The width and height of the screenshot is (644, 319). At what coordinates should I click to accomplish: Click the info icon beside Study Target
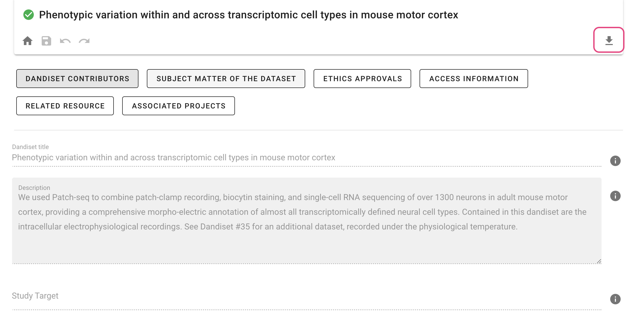(x=615, y=299)
